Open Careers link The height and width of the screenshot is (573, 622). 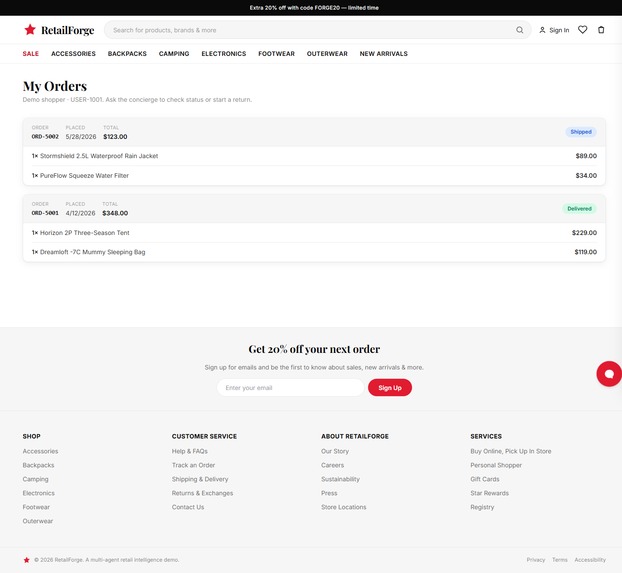[332, 465]
